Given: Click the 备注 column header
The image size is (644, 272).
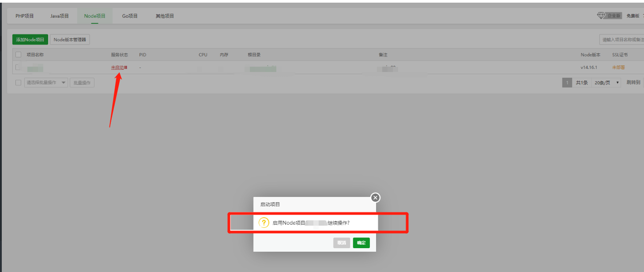Looking at the screenshot, I should point(383,55).
